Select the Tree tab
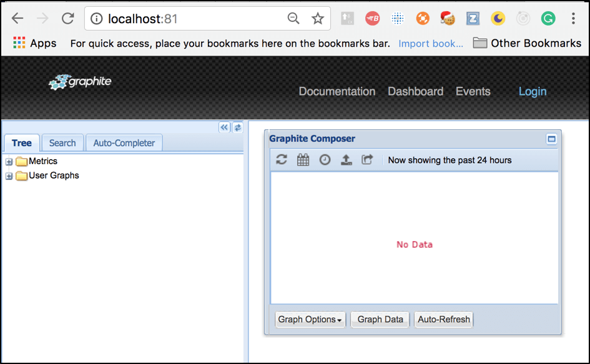Viewport: 590px width, 364px height. (x=21, y=143)
